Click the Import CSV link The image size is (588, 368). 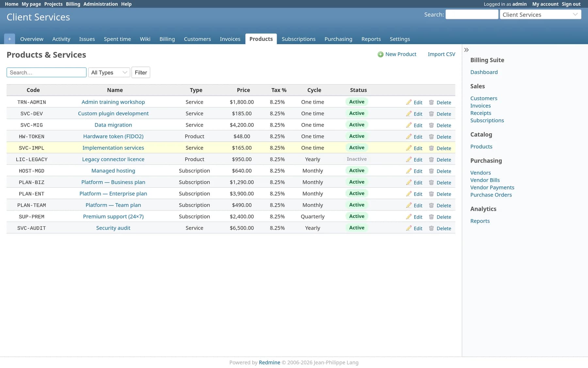tap(441, 54)
